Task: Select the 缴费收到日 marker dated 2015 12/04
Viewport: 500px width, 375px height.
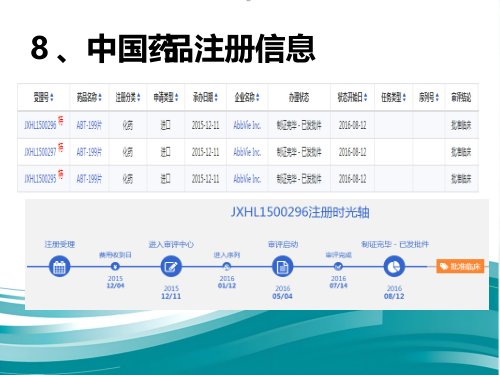Action: click(x=115, y=266)
